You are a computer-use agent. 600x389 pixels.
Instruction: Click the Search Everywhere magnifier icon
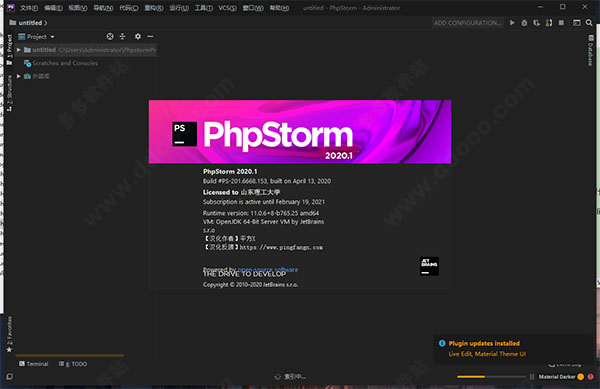pyautogui.click(x=589, y=23)
